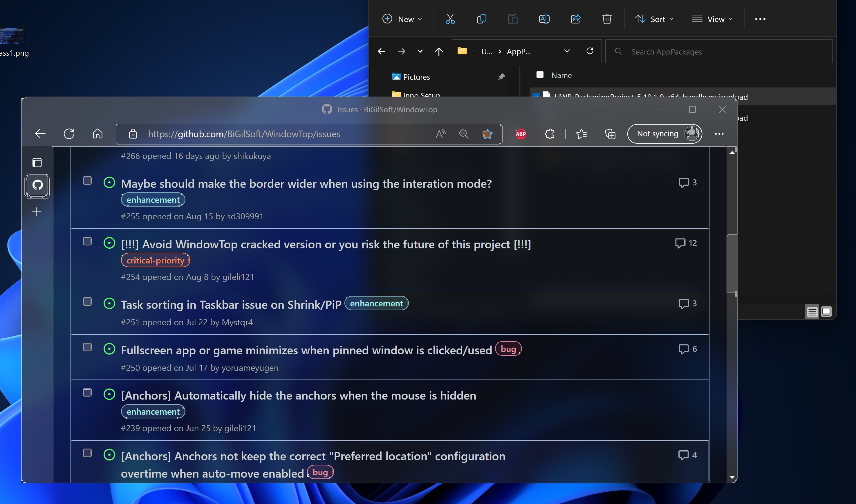
Task: Open the Favorites list
Action: click(x=581, y=134)
